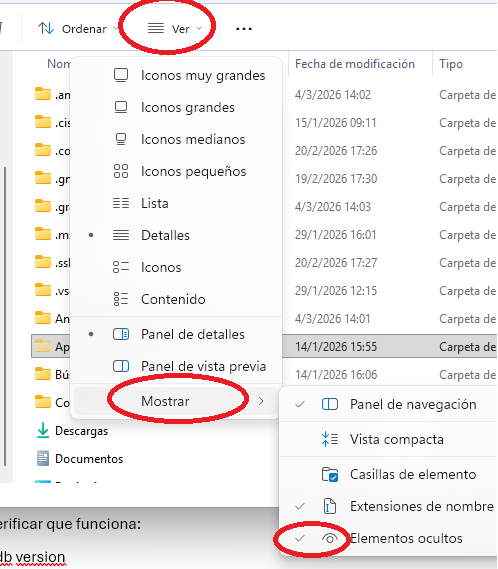Expand the Mostrar submenu arrow
Viewport: 498px width, 569px height.
261,401
